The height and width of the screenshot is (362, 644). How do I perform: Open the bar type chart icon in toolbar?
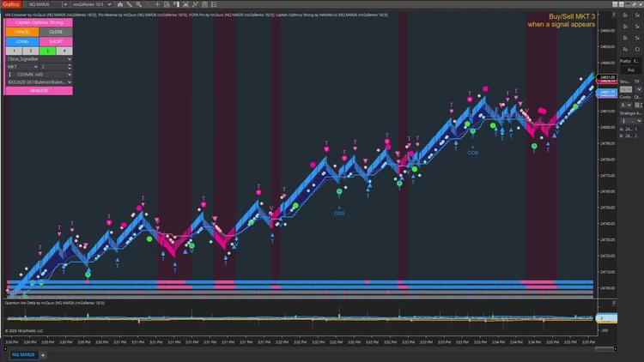120,4
